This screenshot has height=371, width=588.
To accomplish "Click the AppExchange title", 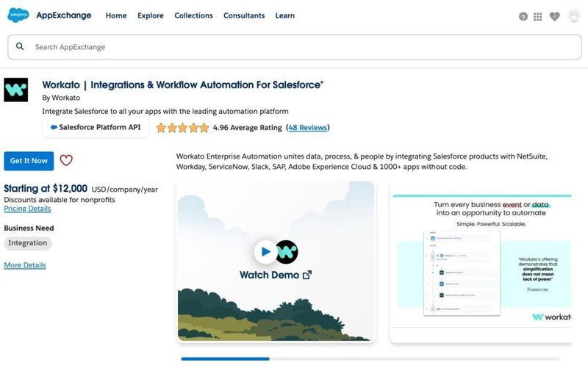I will (x=64, y=15).
